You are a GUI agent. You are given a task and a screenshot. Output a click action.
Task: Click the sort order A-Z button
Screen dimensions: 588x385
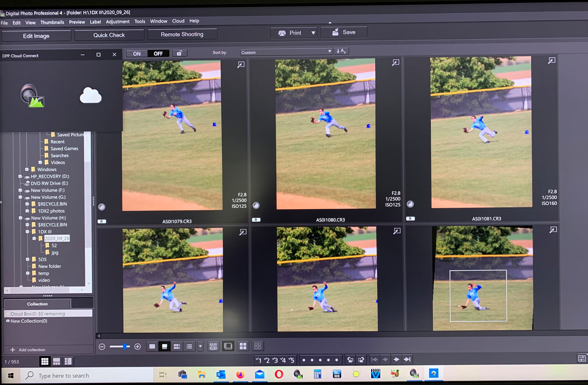pos(341,51)
